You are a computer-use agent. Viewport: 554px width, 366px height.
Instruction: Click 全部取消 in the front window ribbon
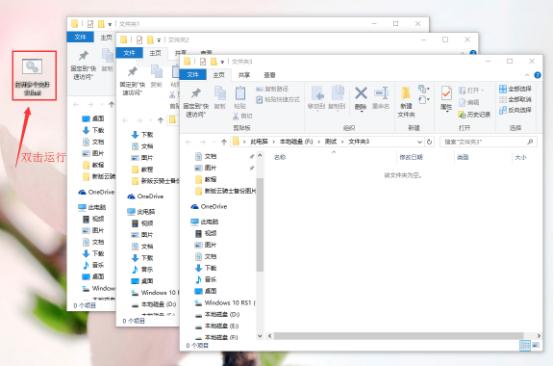coord(515,100)
